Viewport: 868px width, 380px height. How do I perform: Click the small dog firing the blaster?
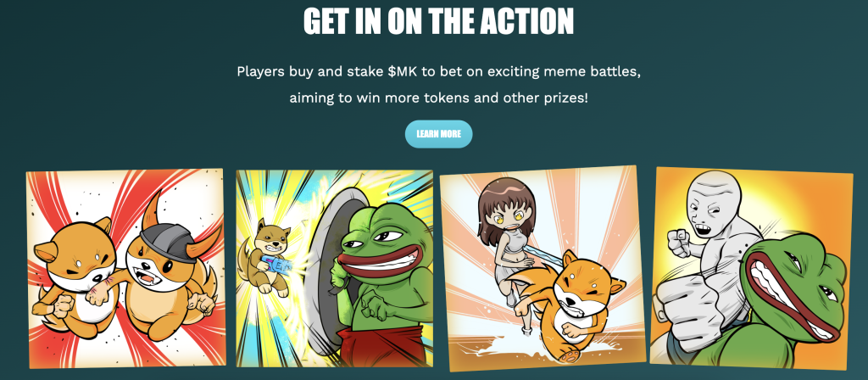[264, 256]
